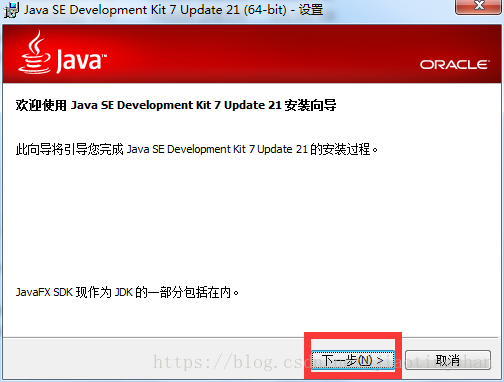Viewport: 504px width, 382px height.
Task: Click the 下一步(N) > next button
Action: tap(353, 360)
